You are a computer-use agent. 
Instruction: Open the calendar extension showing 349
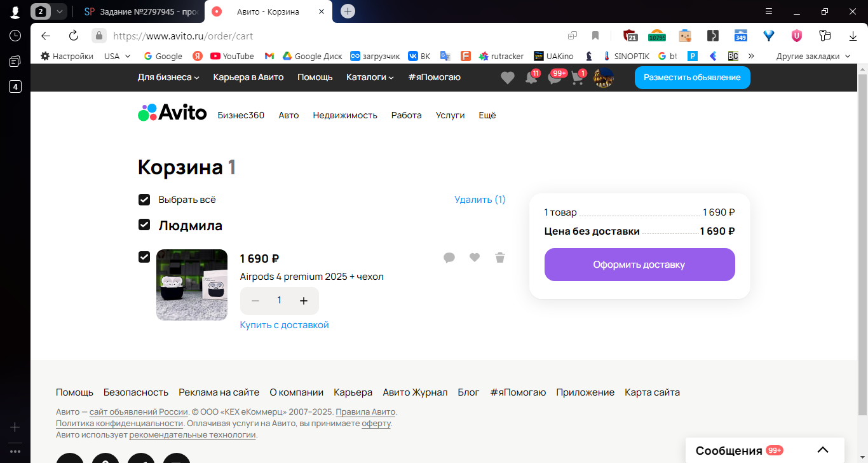(x=740, y=36)
